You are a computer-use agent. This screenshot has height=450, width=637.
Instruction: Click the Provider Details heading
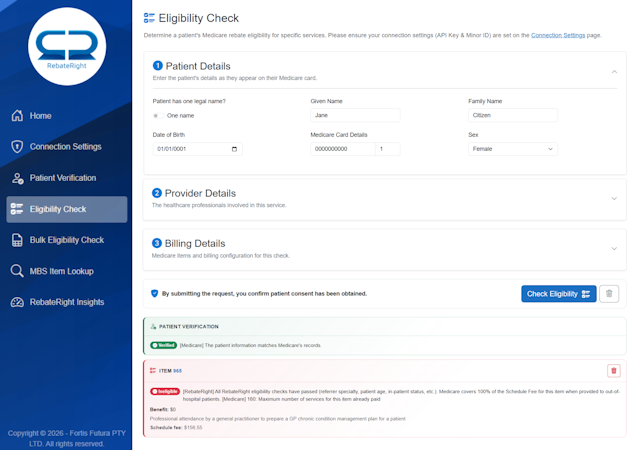tap(200, 193)
